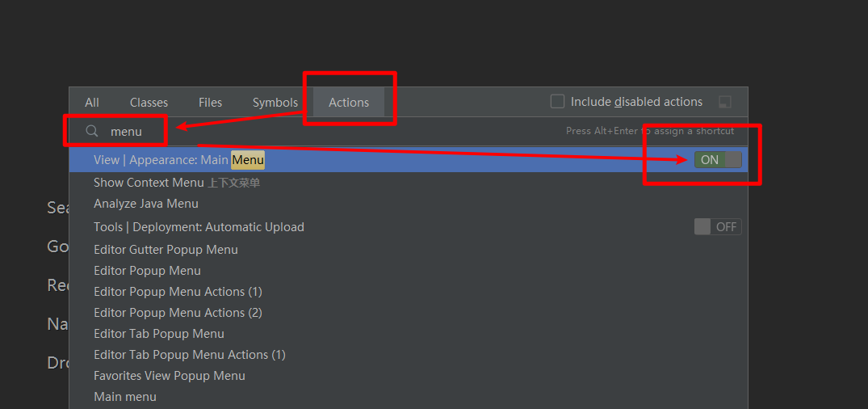Choose Favorites View Popup Menu item

coord(169,376)
